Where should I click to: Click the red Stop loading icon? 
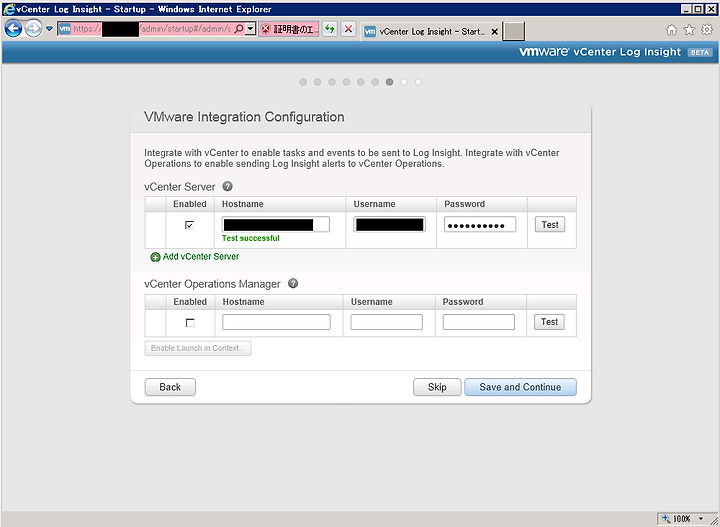click(349, 29)
